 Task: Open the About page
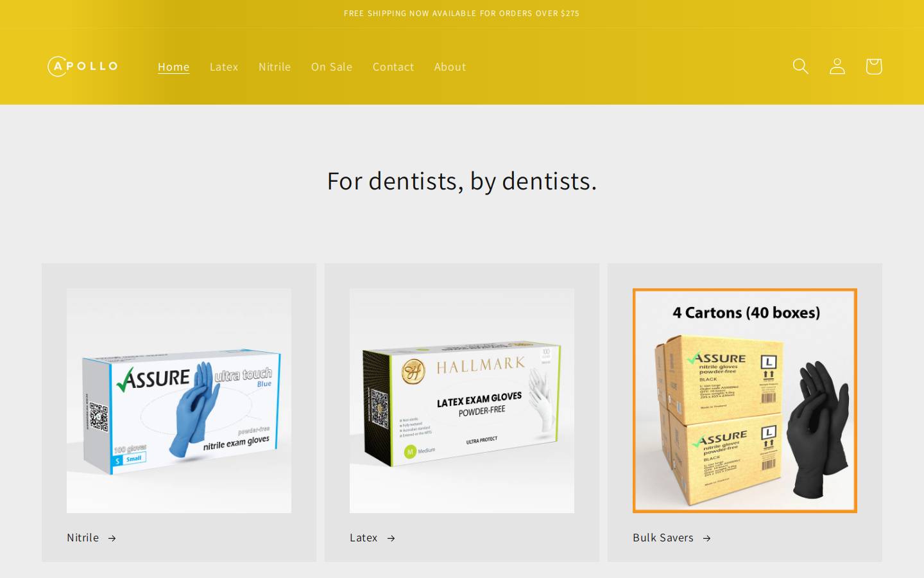[450, 67]
